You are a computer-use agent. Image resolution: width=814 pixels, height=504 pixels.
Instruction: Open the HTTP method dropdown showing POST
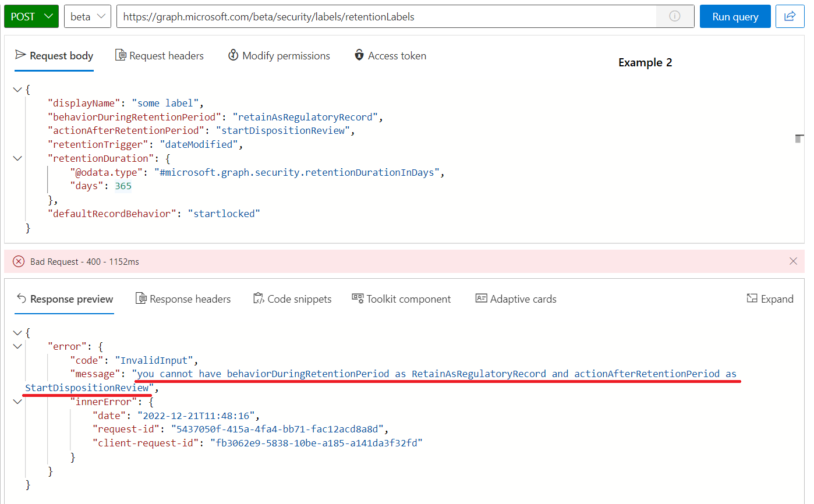coord(31,16)
